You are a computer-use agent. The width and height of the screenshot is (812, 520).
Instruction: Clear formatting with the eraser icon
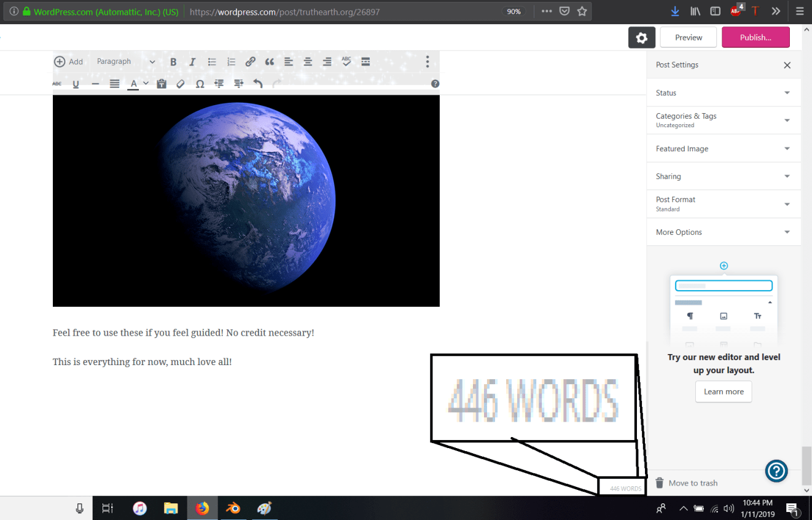[x=180, y=84]
